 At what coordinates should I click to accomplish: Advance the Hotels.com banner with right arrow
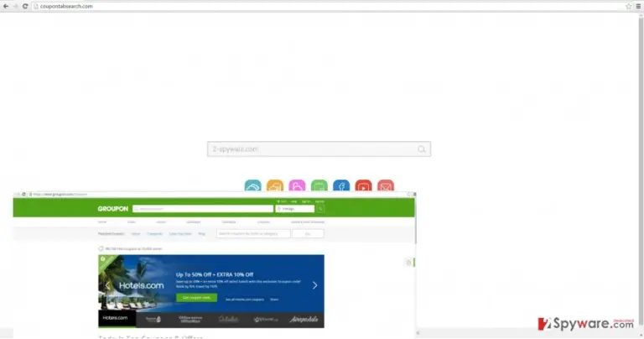tap(314, 285)
